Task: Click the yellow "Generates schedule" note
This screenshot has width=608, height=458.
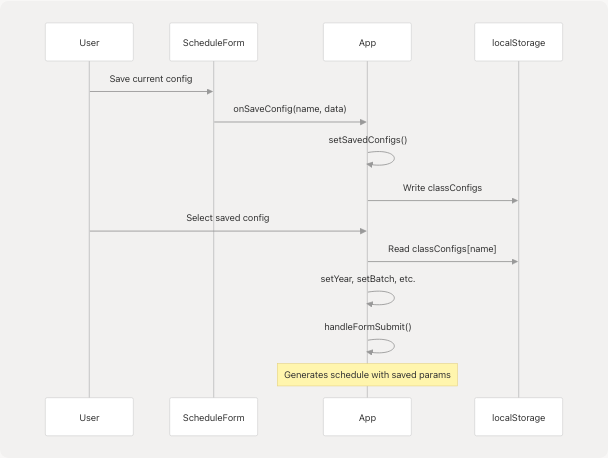Action: [367, 375]
